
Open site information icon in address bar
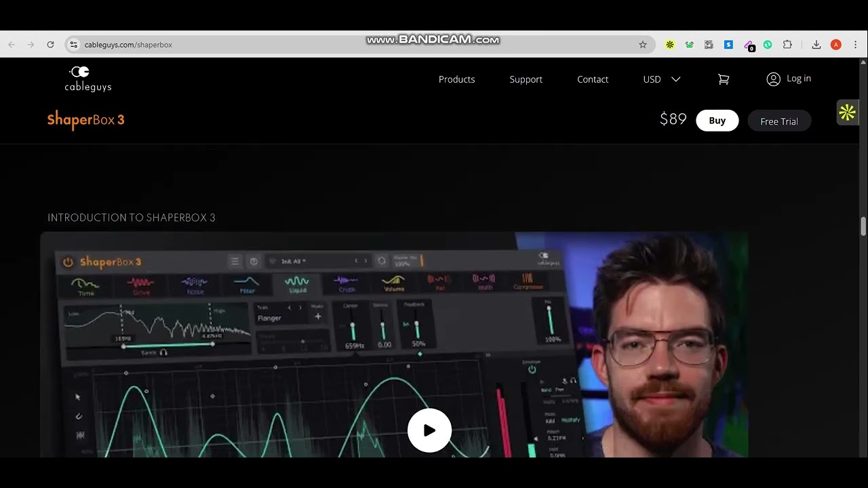tap(74, 45)
